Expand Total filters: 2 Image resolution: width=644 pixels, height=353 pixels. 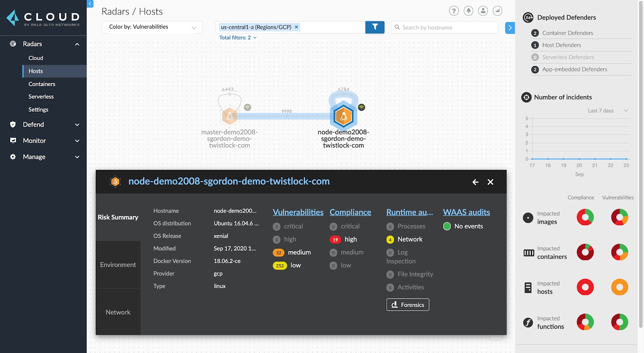click(238, 37)
